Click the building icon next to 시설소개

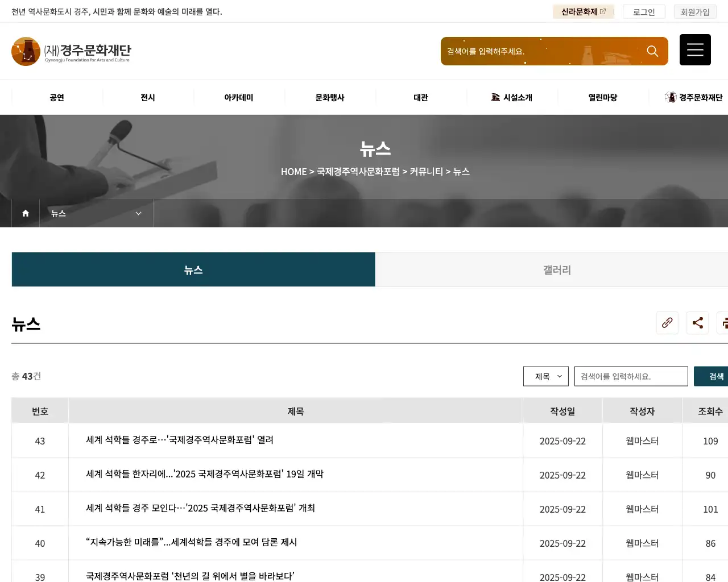click(495, 97)
